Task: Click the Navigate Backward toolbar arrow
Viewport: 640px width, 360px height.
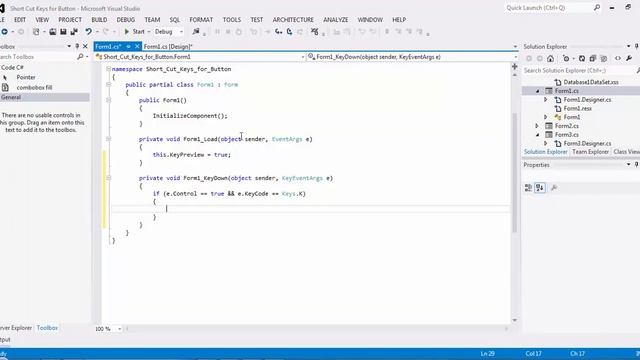Action: [x=4, y=32]
